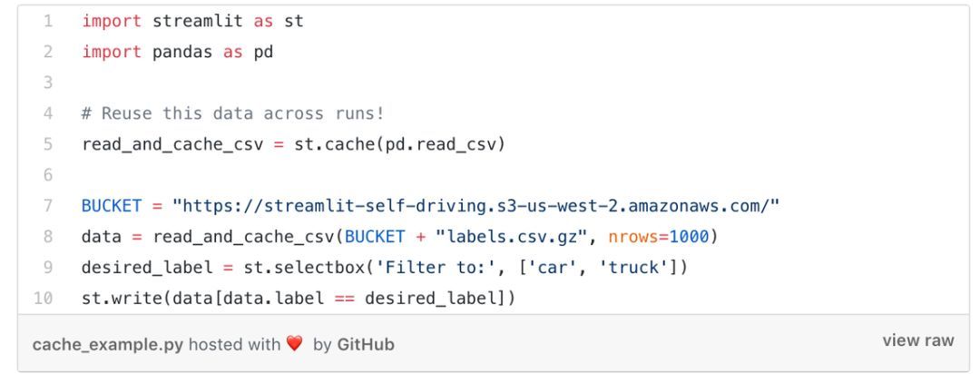The image size is (980, 374).
Task: Click the nrows=1000 argument
Action: [x=659, y=237]
